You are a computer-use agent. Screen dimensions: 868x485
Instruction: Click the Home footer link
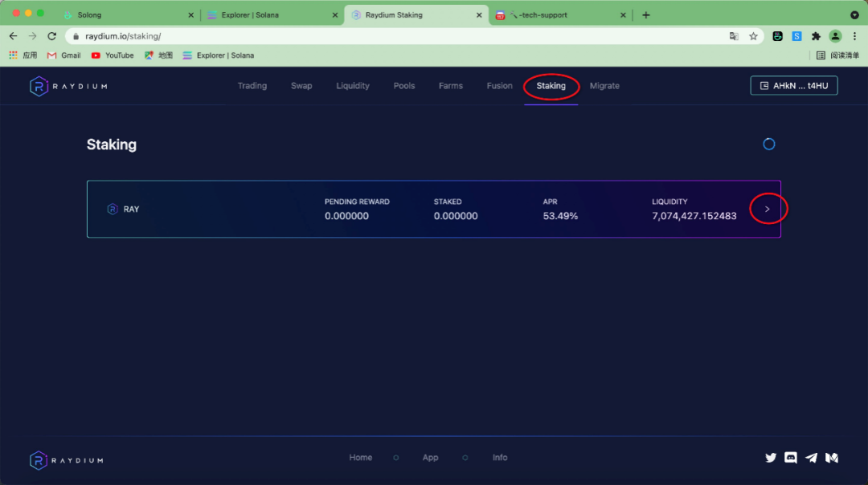click(360, 458)
